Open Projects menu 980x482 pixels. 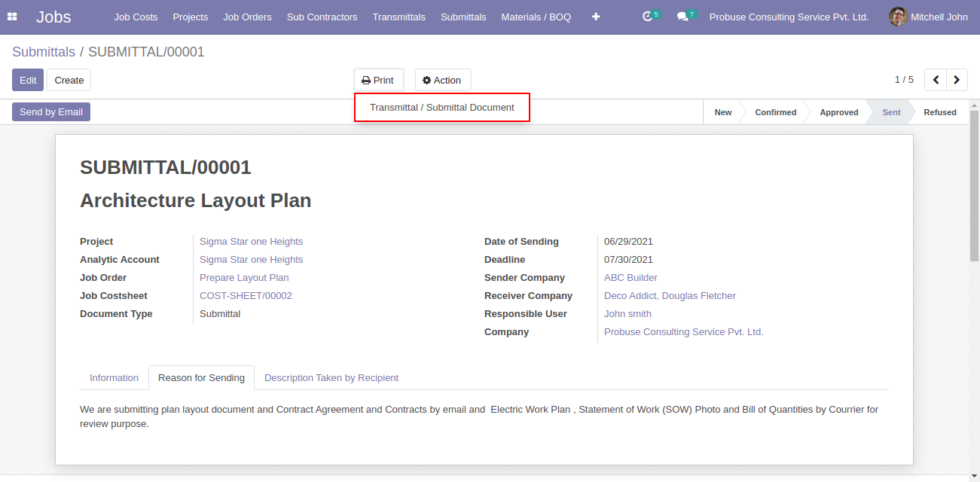point(191,17)
